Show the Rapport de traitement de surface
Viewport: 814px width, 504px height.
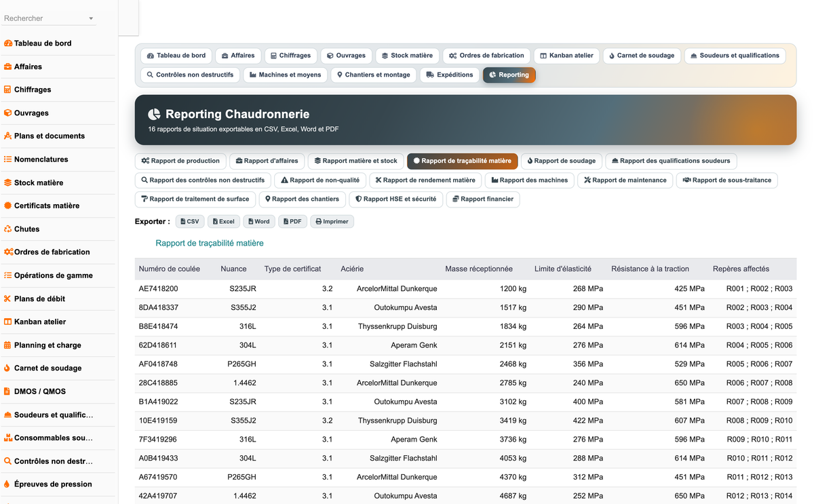pos(195,199)
